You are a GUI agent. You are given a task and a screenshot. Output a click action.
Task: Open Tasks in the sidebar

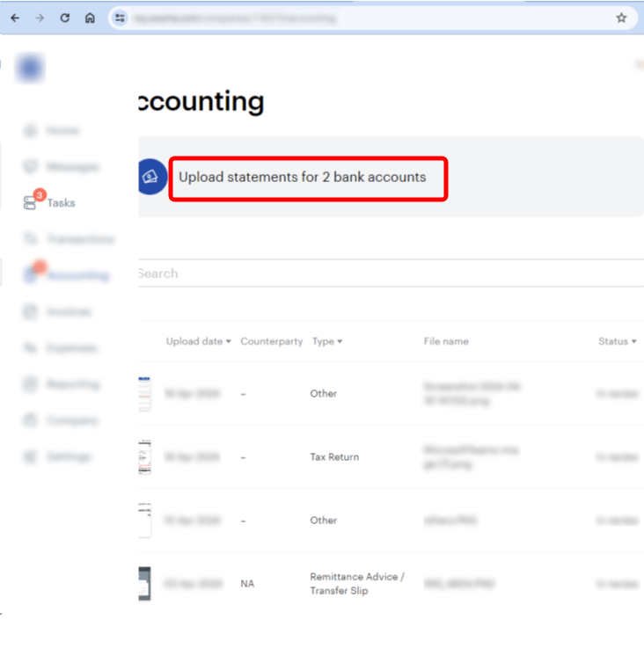point(49,203)
